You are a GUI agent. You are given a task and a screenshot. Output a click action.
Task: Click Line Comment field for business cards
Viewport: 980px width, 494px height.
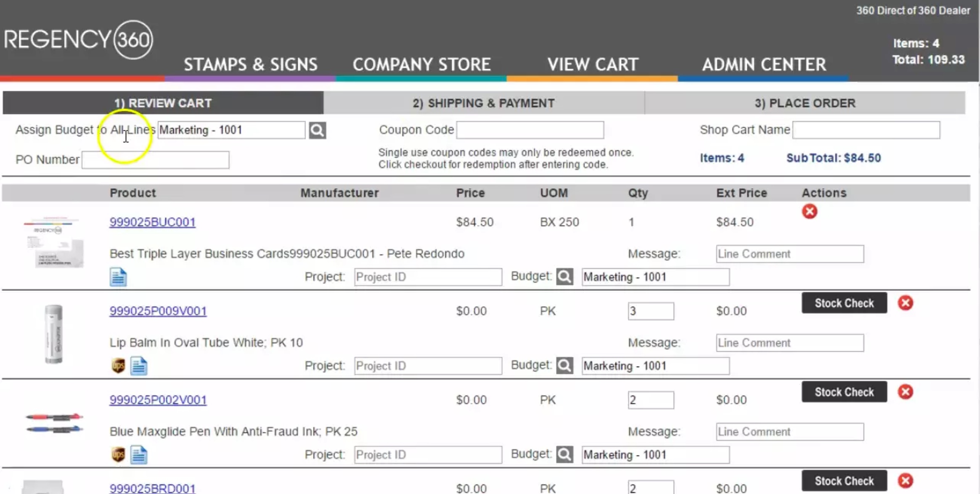790,254
